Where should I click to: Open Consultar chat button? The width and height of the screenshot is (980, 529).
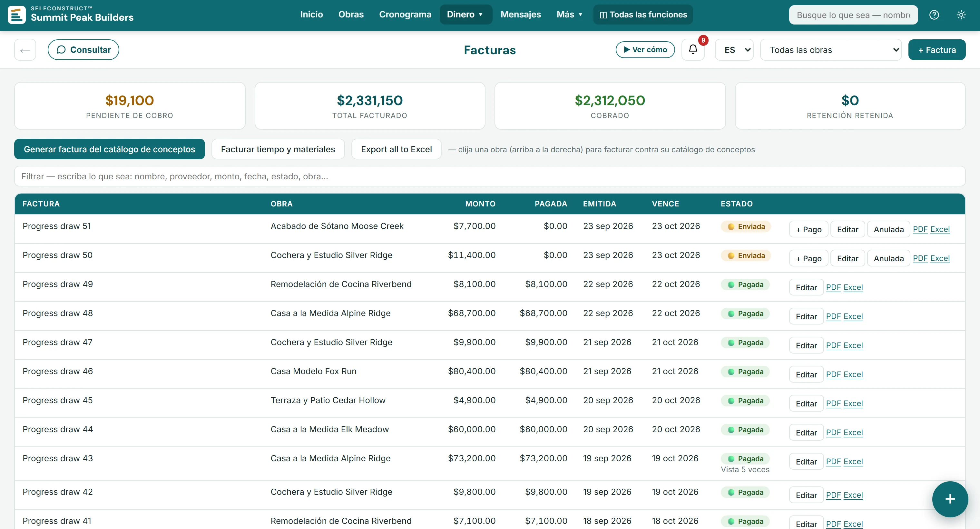pyautogui.click(x=83, y=49)
